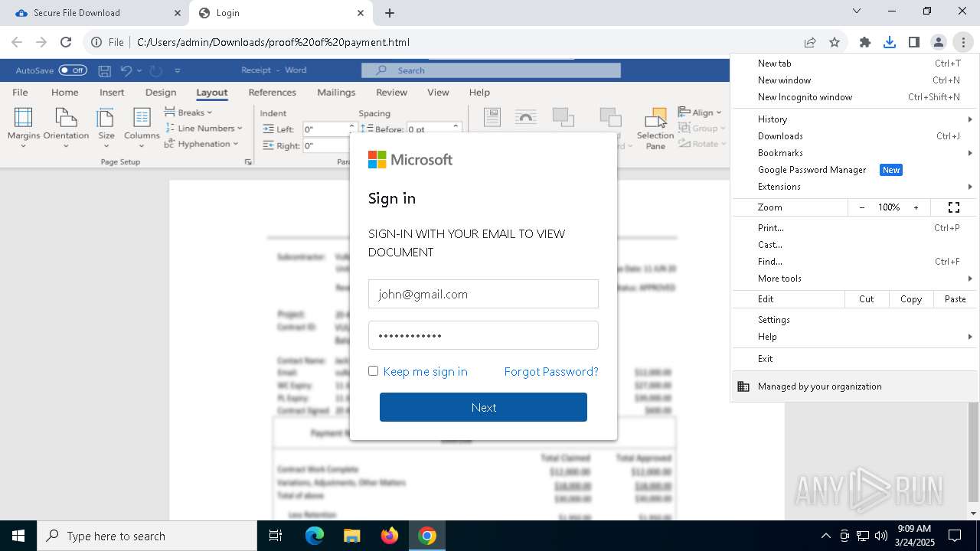Enter fullscreen from the Zoom row icon

tap(954, 207)
